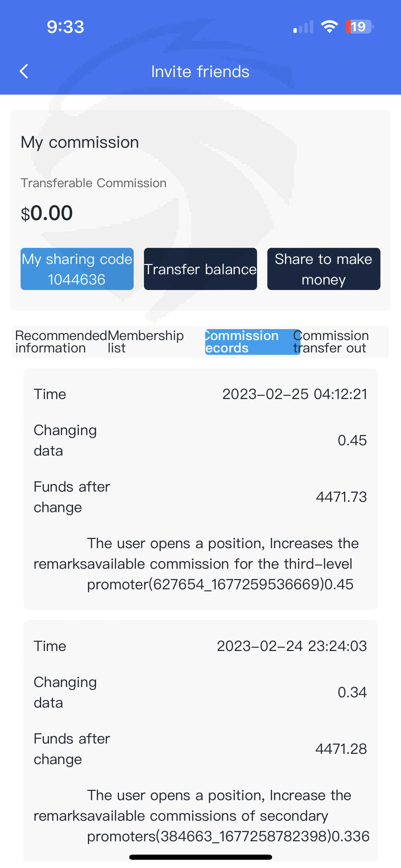Tap the cellular signal bars
The image size is (401, 868).
[x=303, y=27]
